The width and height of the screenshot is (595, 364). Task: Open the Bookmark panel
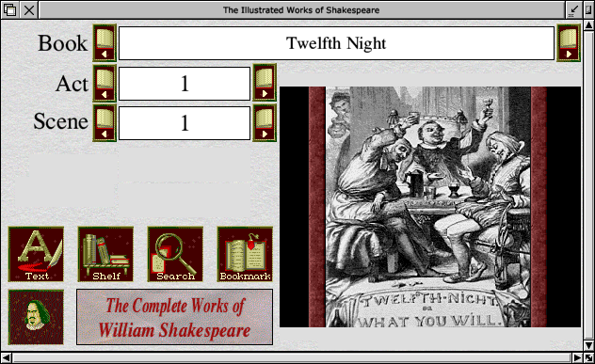pos(245,254)
